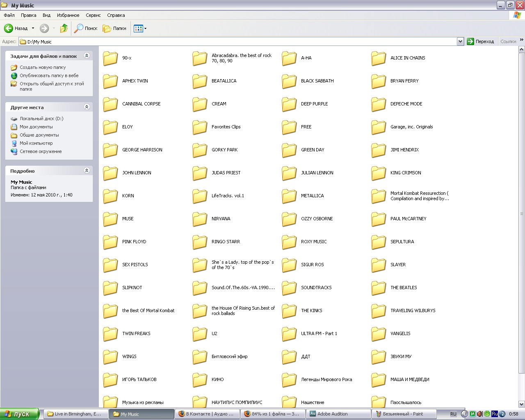Open the Файл menu

coord(9,15)
